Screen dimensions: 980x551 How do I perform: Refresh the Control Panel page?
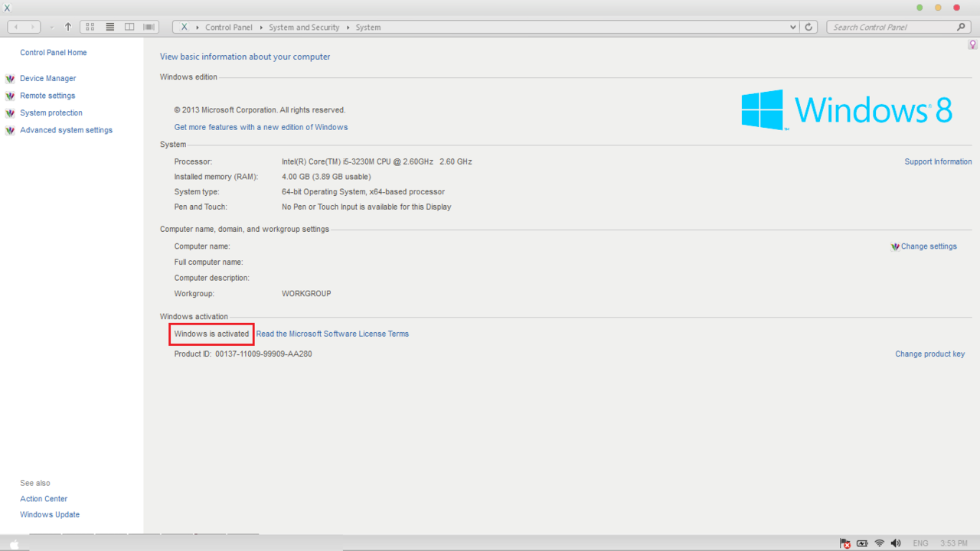click(x=809, y=27)
